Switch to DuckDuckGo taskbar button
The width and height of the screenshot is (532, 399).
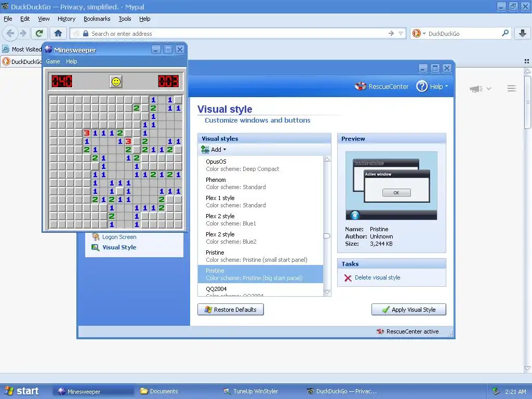pyautogui.click(x=343, y=391)
